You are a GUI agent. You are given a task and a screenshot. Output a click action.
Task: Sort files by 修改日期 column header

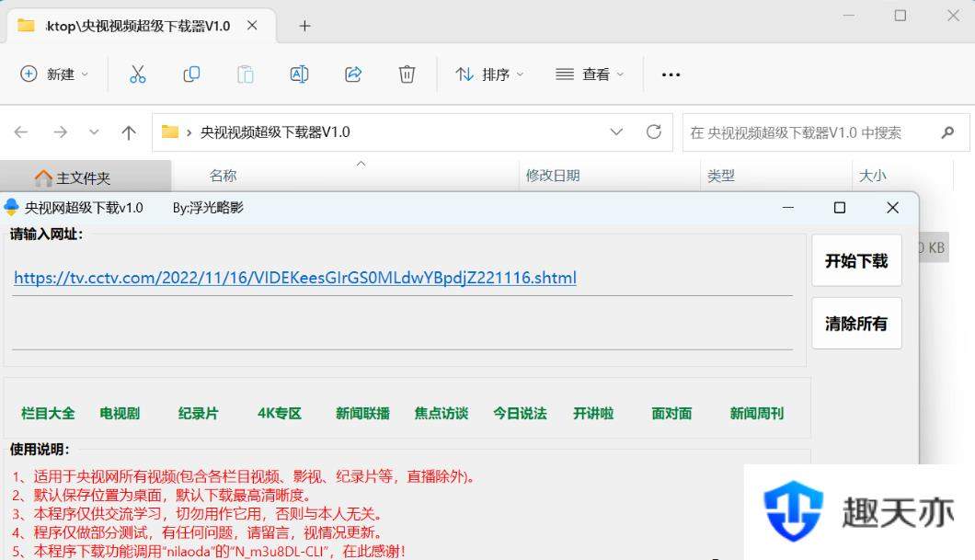[x=553, y=176]
